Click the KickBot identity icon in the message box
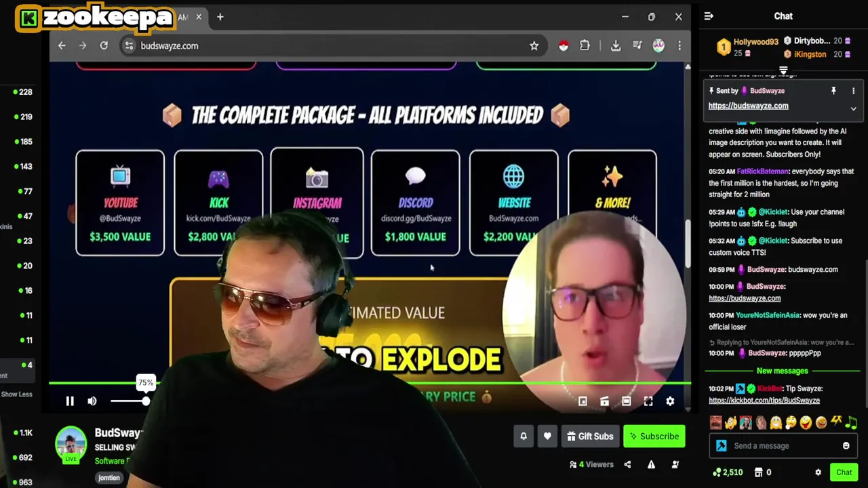 point(722,445)
